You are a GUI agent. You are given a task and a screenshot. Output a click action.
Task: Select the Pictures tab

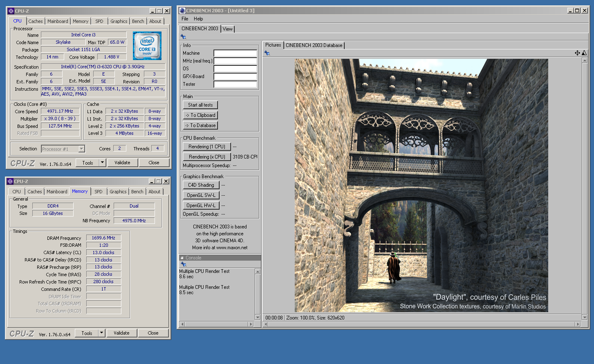pos(273,45)
